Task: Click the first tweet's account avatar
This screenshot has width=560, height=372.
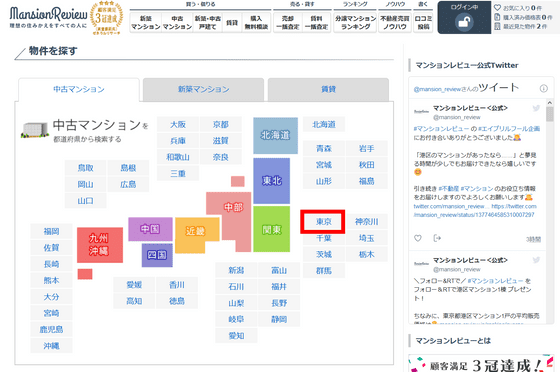Action: pos(421,112)
